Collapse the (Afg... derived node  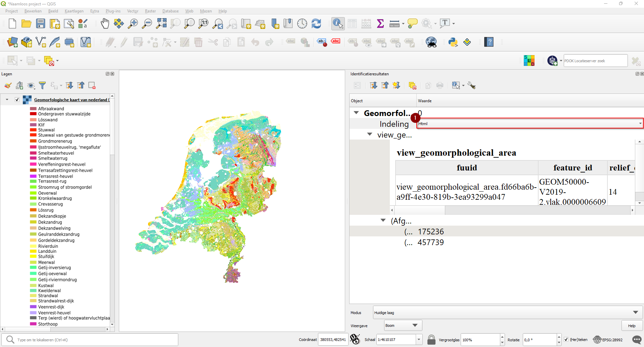point(383,220)
